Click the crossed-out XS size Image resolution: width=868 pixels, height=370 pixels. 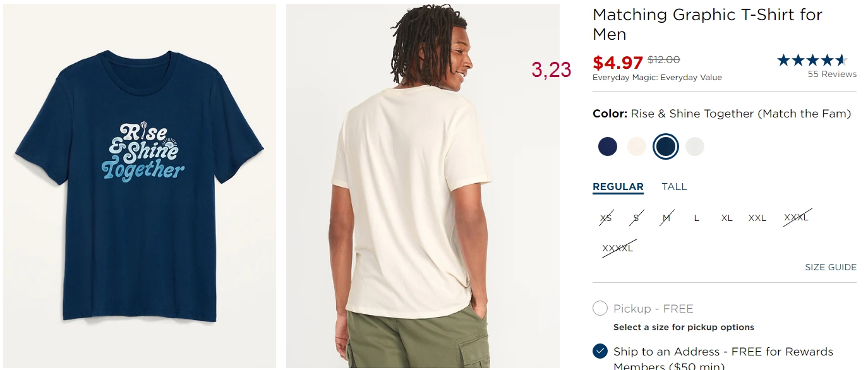coord(606,218)
